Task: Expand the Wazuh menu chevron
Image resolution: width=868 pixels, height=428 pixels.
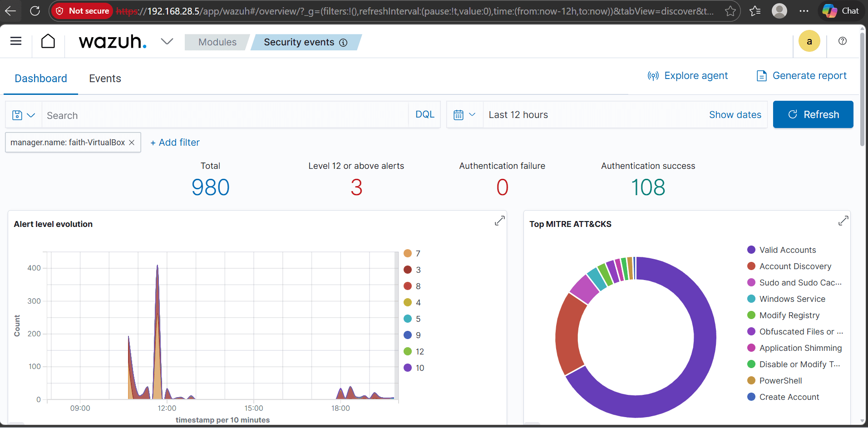Action: tap(167, 42)
